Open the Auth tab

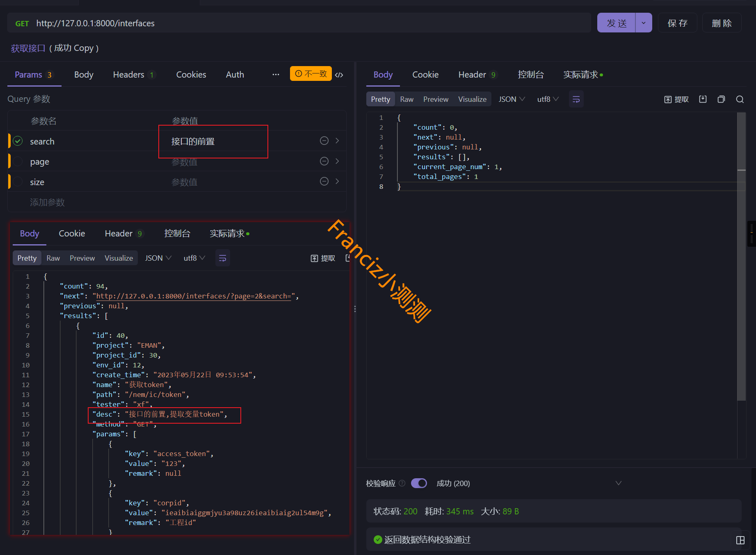tap(235, 75)
